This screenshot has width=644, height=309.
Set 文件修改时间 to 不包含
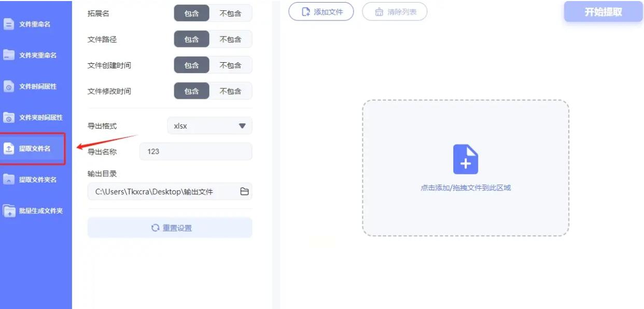[x=231, y=91]
